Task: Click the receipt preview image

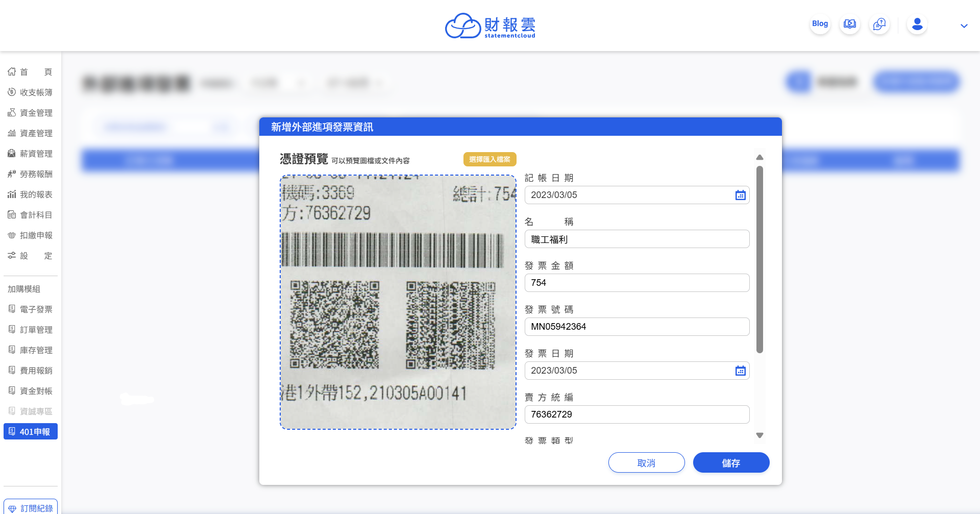Action: click(x=398, y=302)
